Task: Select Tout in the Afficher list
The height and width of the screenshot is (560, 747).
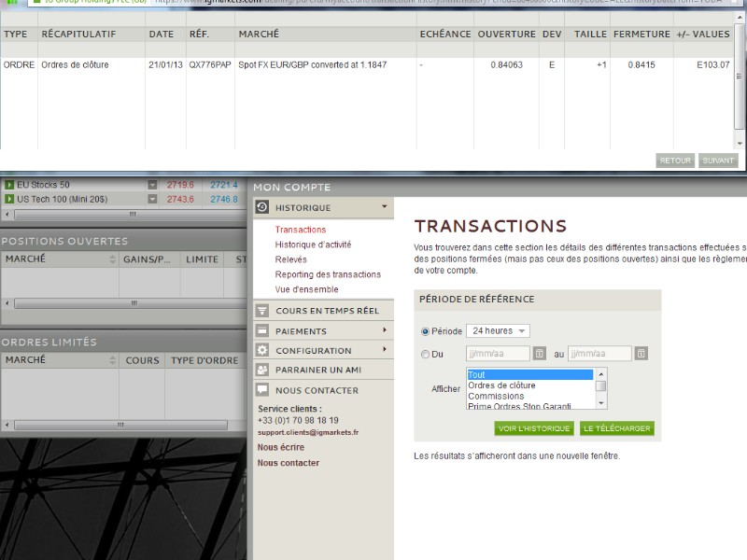Action: coord(530,375)
